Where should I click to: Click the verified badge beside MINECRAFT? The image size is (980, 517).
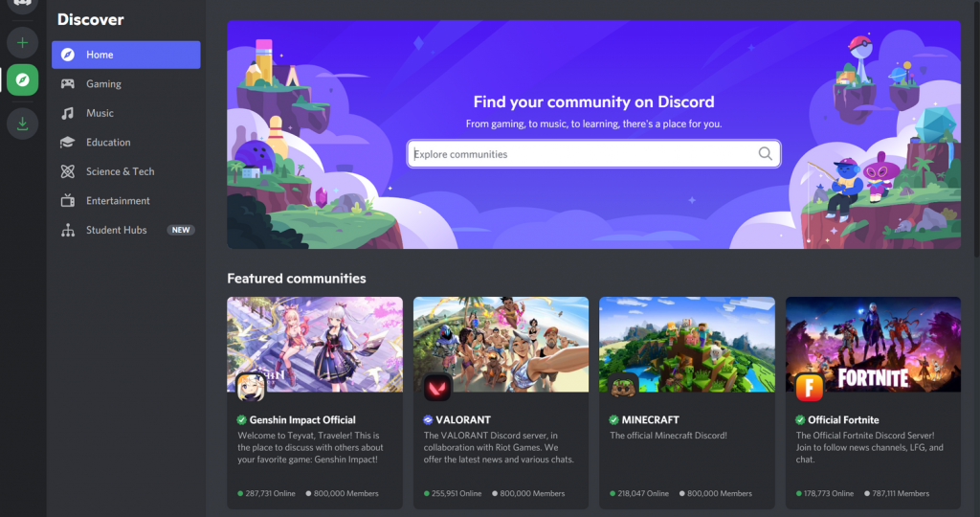click(x=613, y=420)
